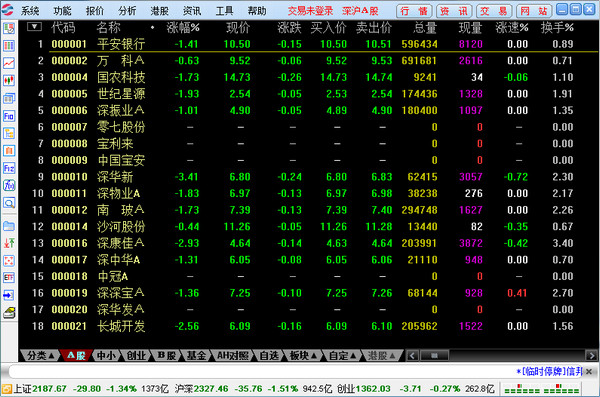Click the yellow tree structure sidebar icon
The width and height of the screenshot is (600, 397).
(9, 133)
